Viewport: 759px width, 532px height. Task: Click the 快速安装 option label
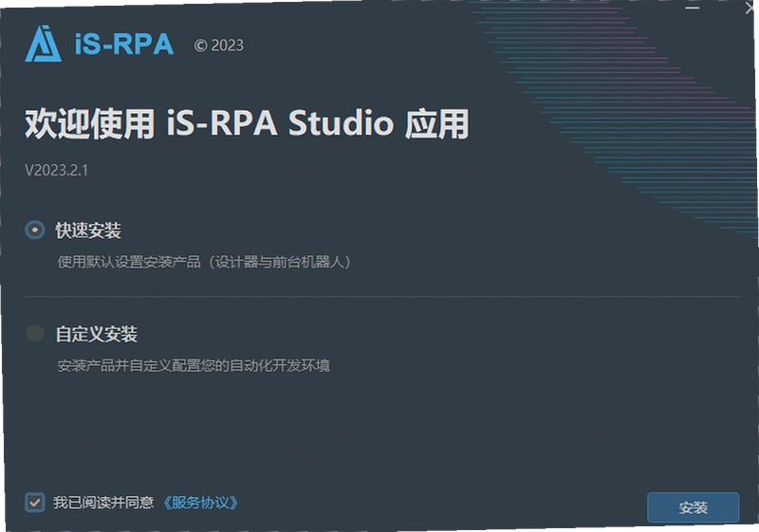coord(88,230)
